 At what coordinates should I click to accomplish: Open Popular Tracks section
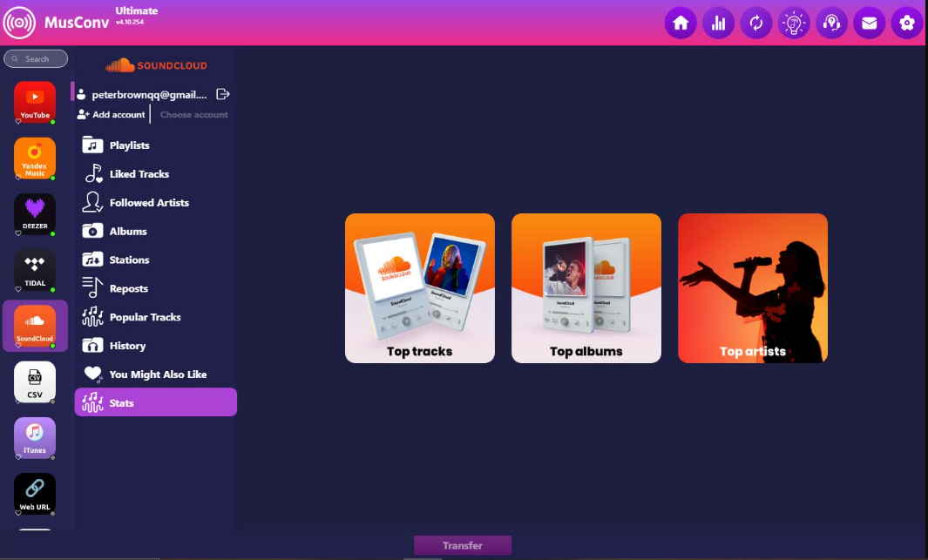tap(156, 317)
